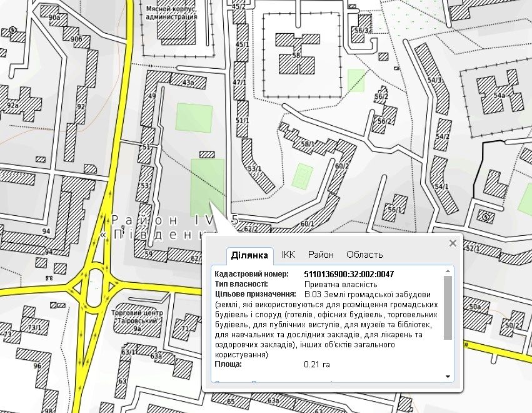
Task: Click building 92 on the map
Action: (81, 105)
